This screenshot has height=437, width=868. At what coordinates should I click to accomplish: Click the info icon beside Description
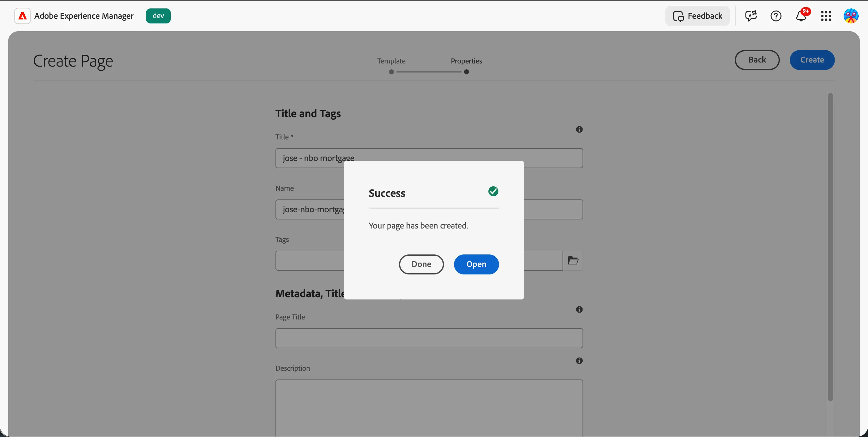click(579, 360)
